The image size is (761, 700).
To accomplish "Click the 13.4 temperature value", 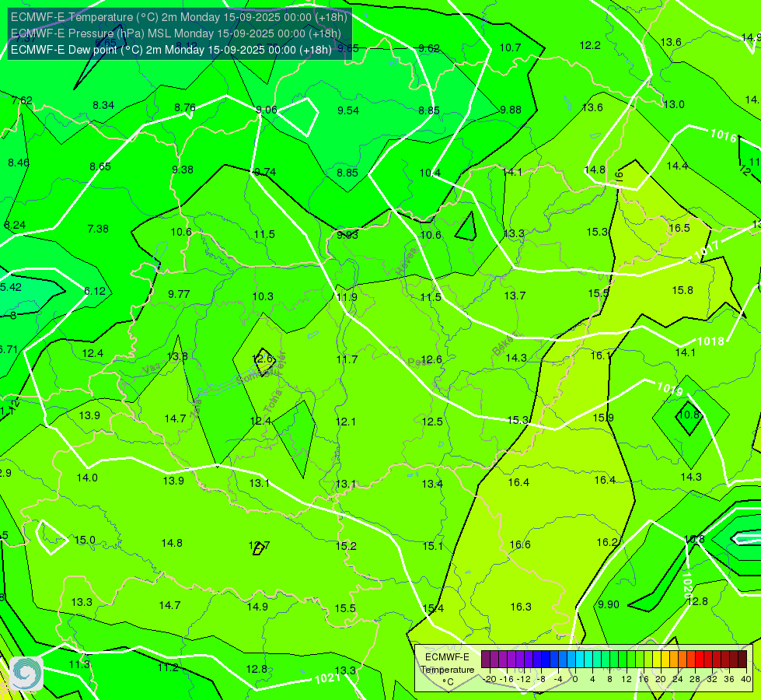I will click(x=432, y=484).
